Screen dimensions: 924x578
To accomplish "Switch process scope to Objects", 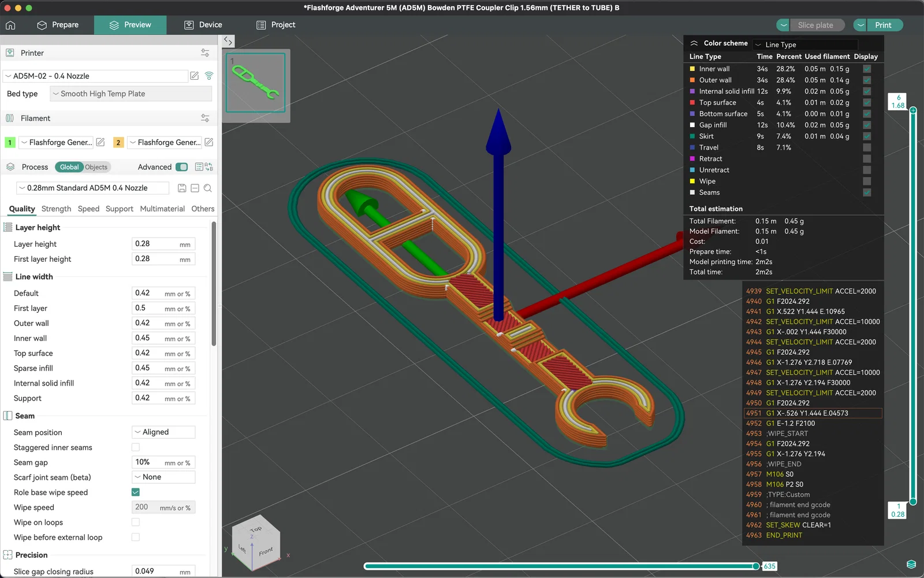I will click(x=96, y=167).
